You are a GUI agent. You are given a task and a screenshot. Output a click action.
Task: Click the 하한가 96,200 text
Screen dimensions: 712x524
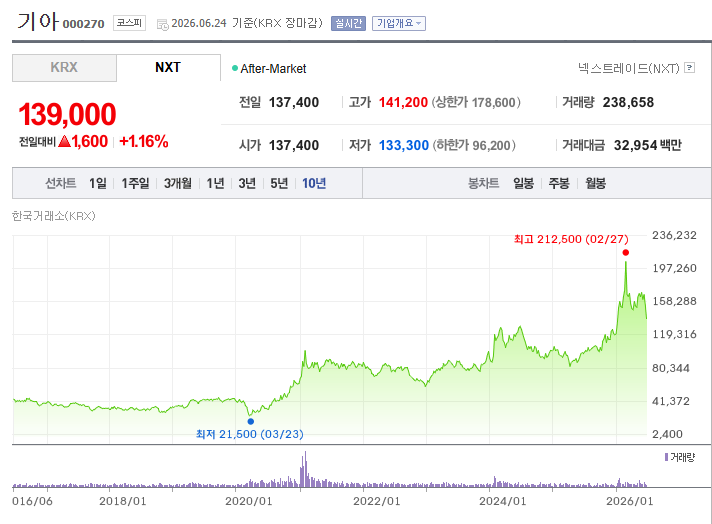click(x=474, y=145)
